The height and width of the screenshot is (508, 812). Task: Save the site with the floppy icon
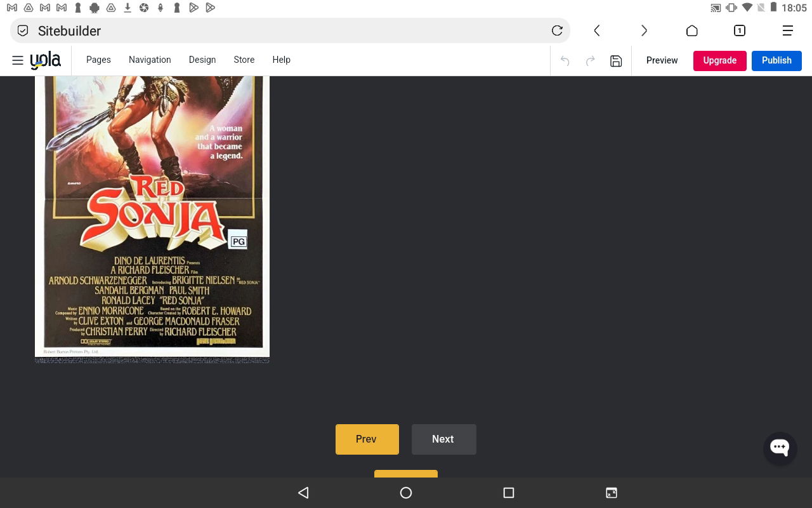point(616,61)
